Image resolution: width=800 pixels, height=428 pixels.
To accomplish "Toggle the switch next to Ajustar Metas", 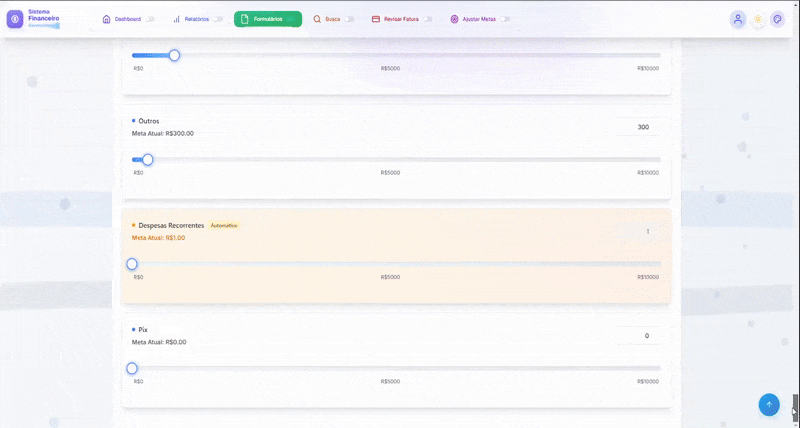I will click(x=505, y=19).
